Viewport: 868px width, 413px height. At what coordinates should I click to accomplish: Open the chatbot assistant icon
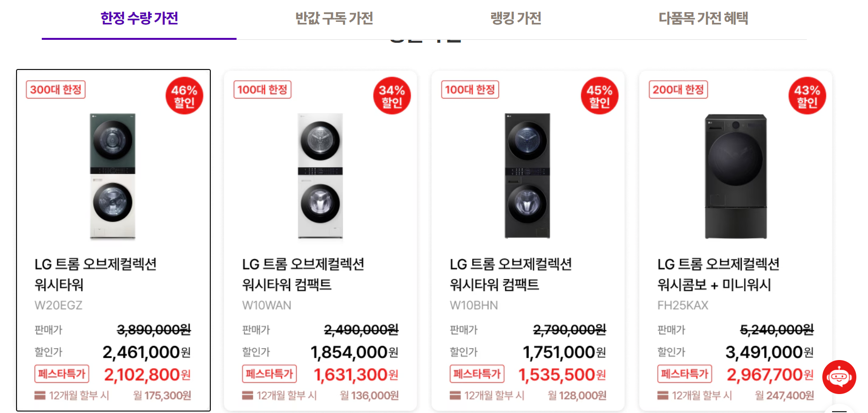pos(839,377)
